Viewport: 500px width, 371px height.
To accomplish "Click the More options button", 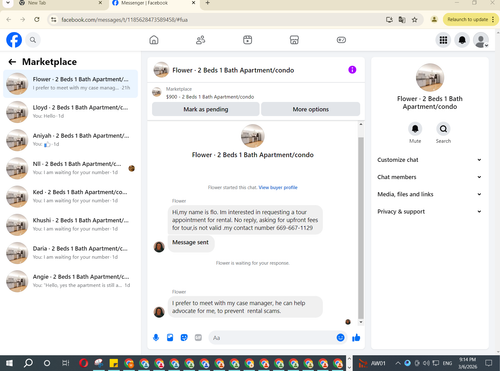I will point(311,109).
